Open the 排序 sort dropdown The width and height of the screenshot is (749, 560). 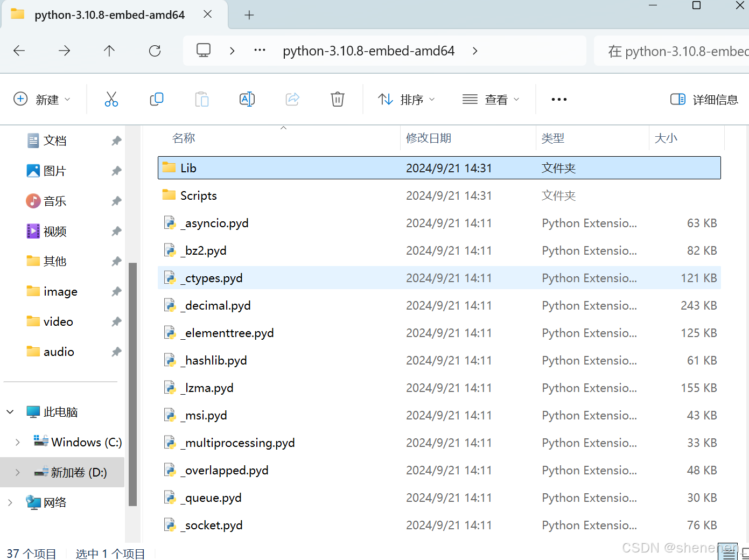pyautogui.click(x=407, y=99)
